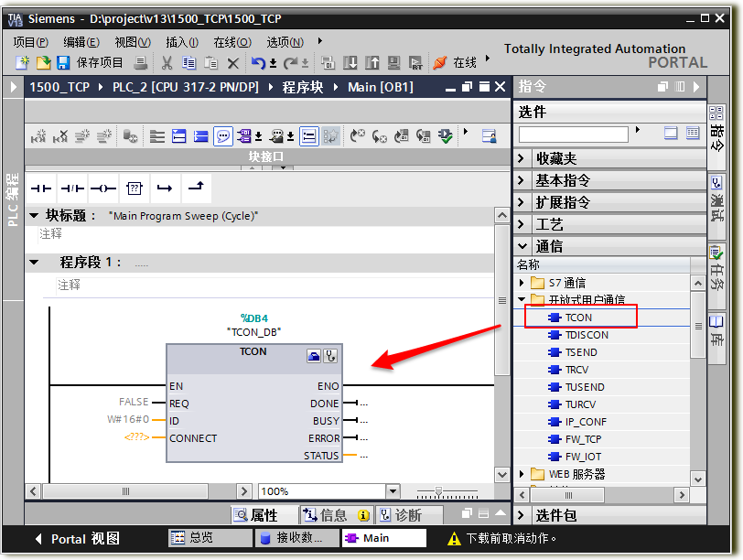Collapse the 通信 communication section
Screen dimensions: 743x560
click(522, 246)
